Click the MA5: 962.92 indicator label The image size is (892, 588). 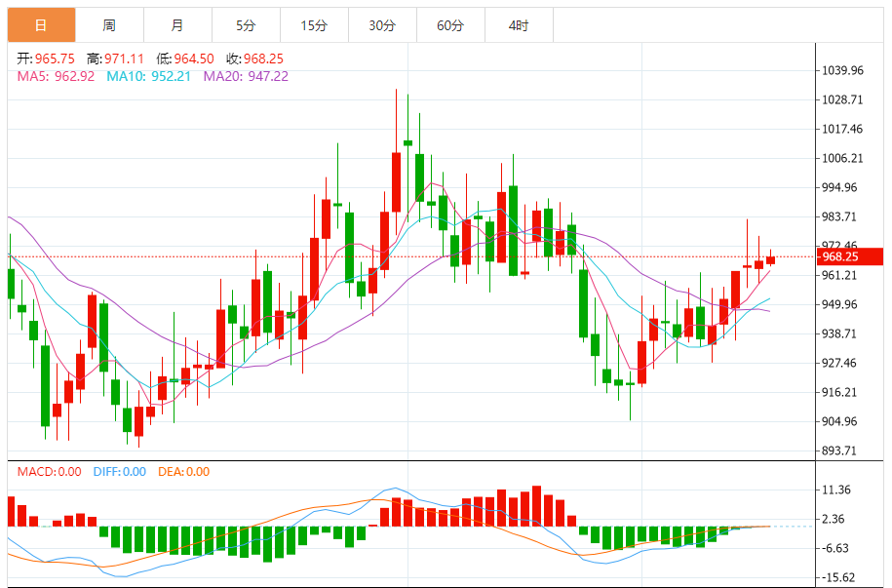(56, 76)
